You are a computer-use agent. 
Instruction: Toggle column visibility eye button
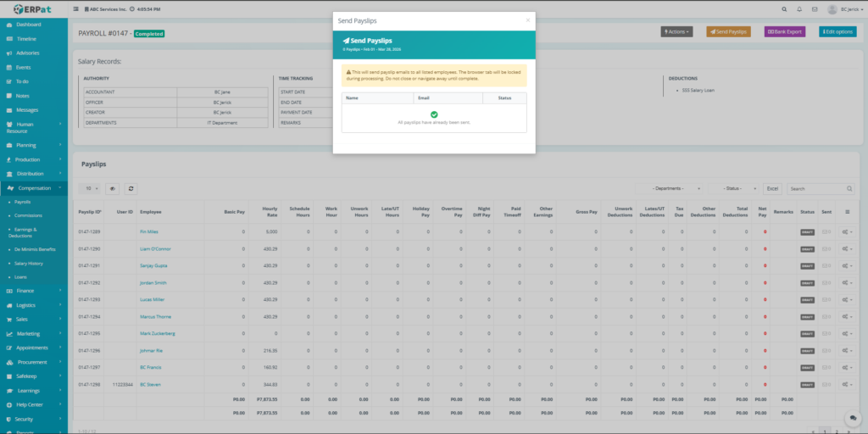tap(113, 188)
